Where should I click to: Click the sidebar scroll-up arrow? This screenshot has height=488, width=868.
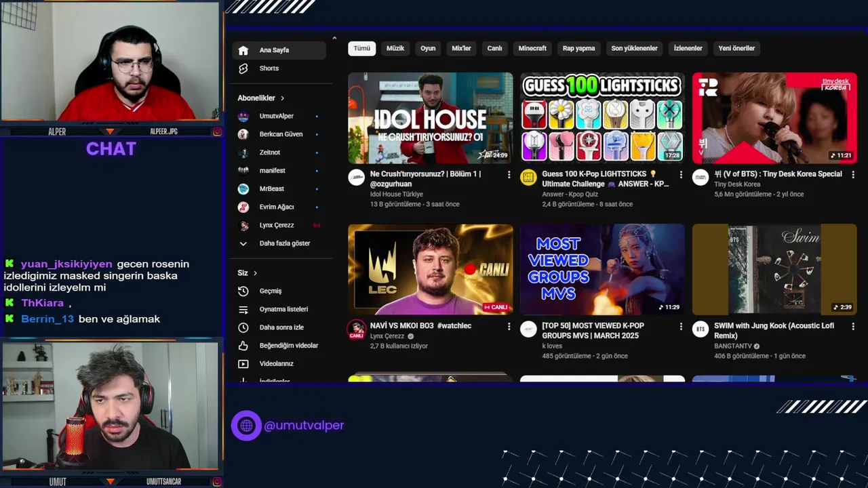point(334,38)
